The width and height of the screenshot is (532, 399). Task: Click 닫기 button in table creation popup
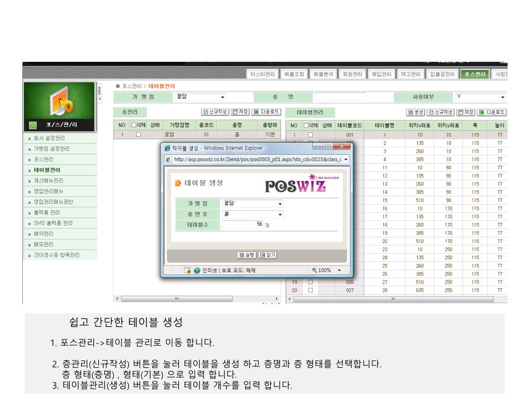point(268,255)
